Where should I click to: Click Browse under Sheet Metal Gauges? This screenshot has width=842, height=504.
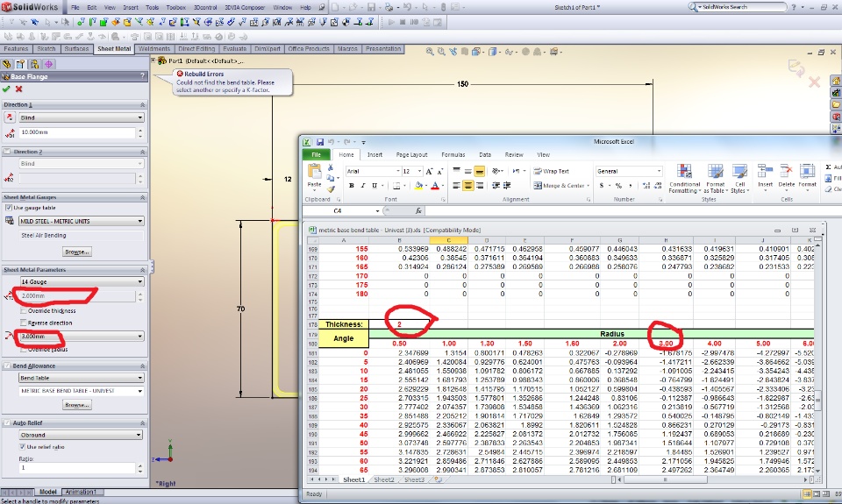point(77,252)
